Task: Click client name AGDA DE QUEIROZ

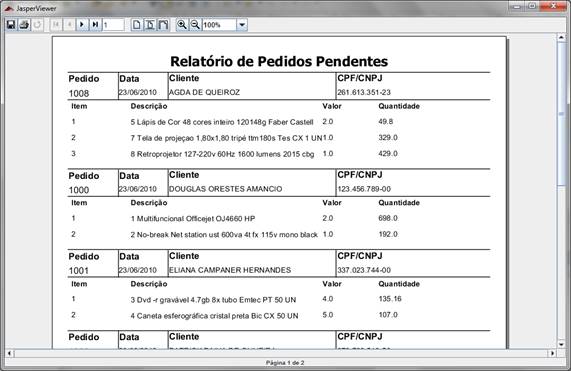Action: [x=204, y=92]
